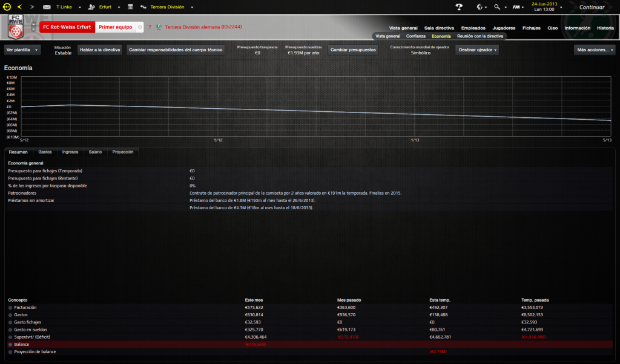Select the Balance radio button
620x364 pixels.
point(10,345)
